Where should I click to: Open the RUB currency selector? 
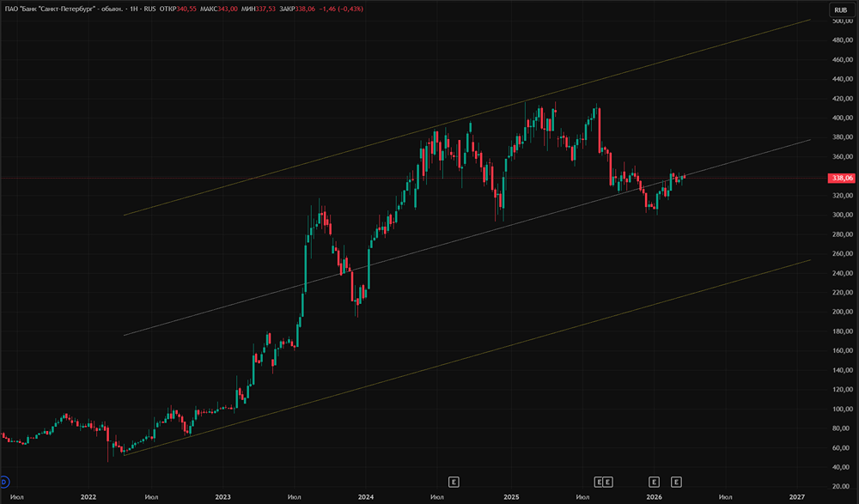click(x=840, y=9)
